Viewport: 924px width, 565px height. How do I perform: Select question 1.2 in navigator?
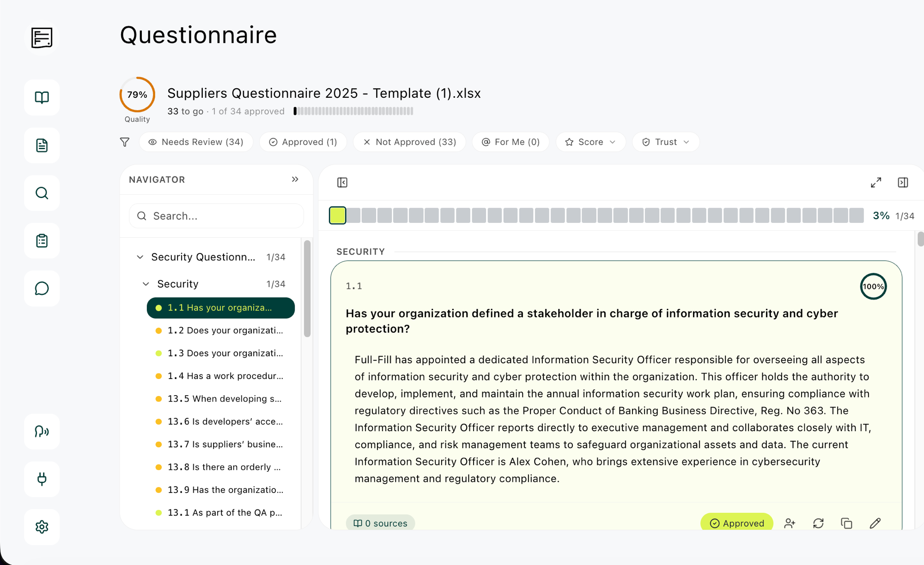(x=221, y=331)
